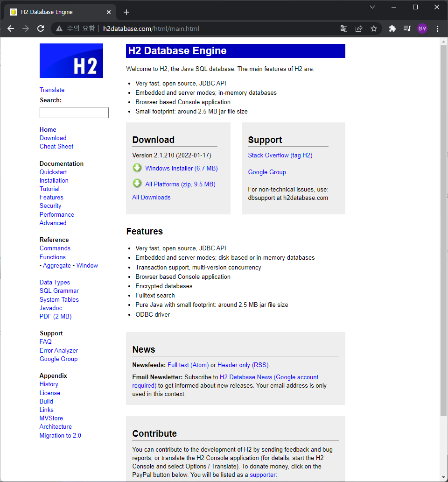
Task: Click the vertical page scrollbar
Action: pyautogui.click(x=443, y=231)
